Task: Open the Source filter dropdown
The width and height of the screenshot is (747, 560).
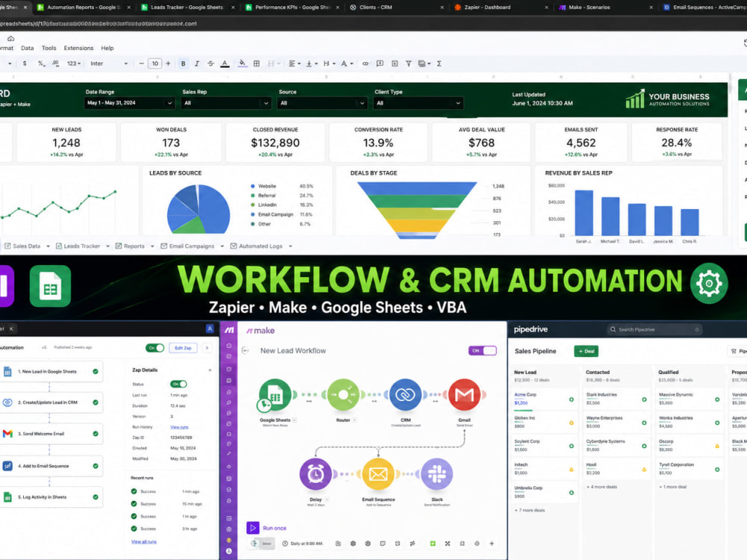Action: coord(322,103)
